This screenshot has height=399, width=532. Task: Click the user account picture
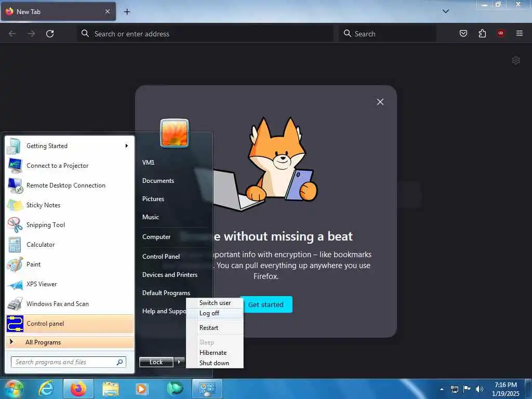pyautogui.click(x=175, y=132)
